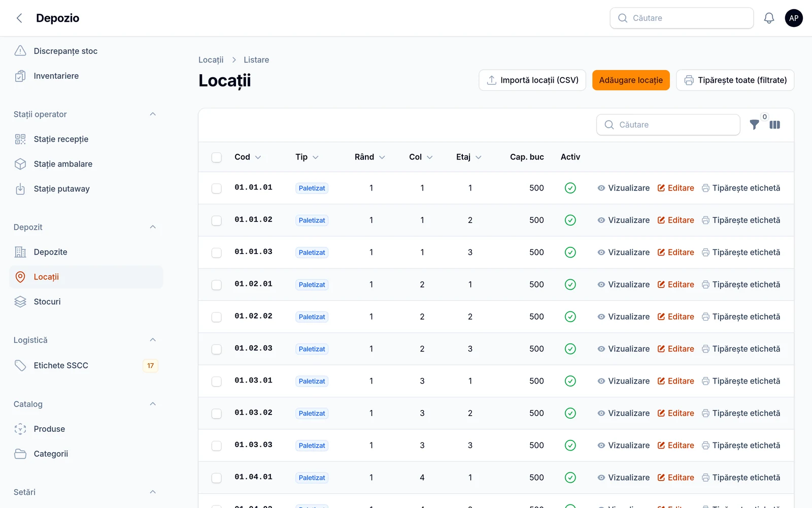
Task: Sort by the Etaj column
Action: click(469, 157)
